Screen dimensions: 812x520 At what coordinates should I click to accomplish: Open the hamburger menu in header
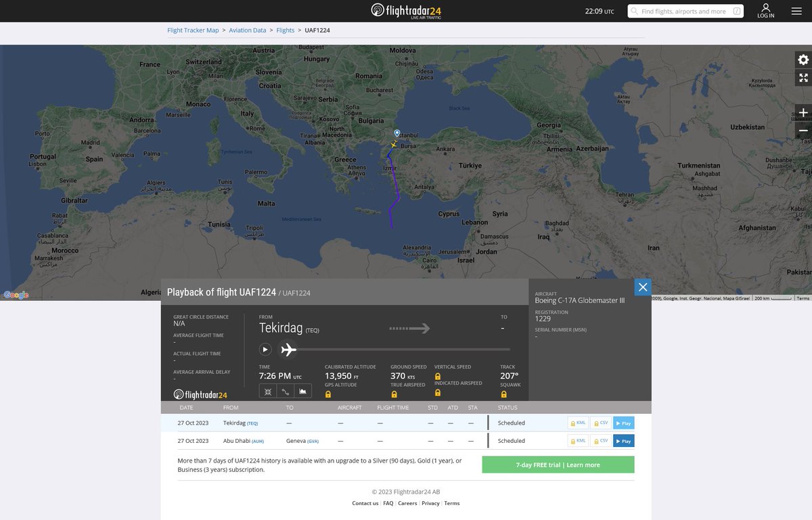pyautogui.click(x=796, y=11)
